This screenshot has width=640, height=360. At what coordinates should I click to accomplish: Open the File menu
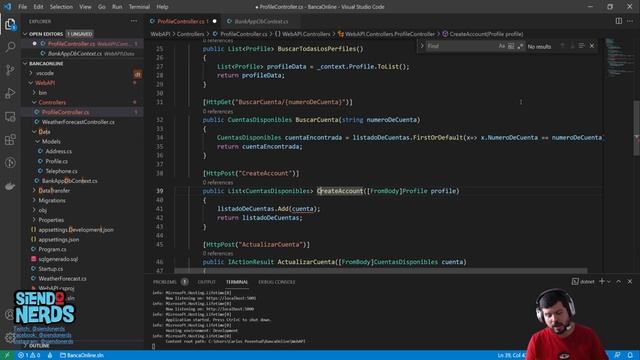click(22, 7)
